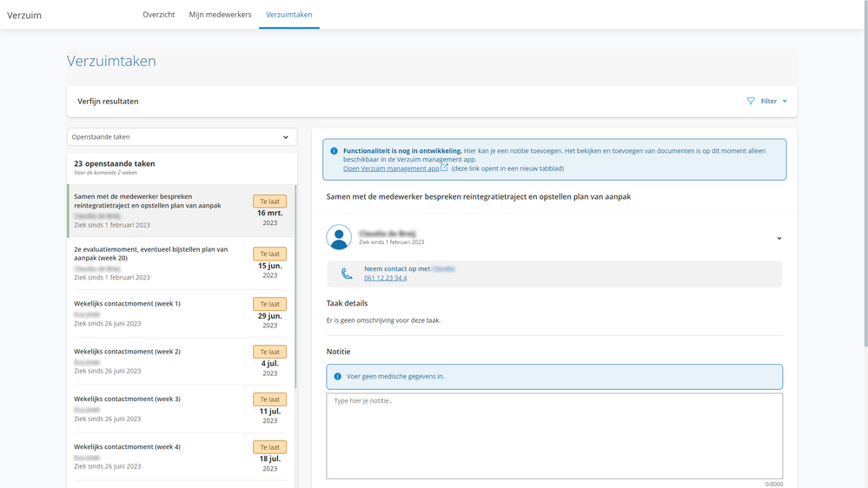Click the Notitie heading
The height and width of the screenshot is (488, 868).
pos(338,352)
